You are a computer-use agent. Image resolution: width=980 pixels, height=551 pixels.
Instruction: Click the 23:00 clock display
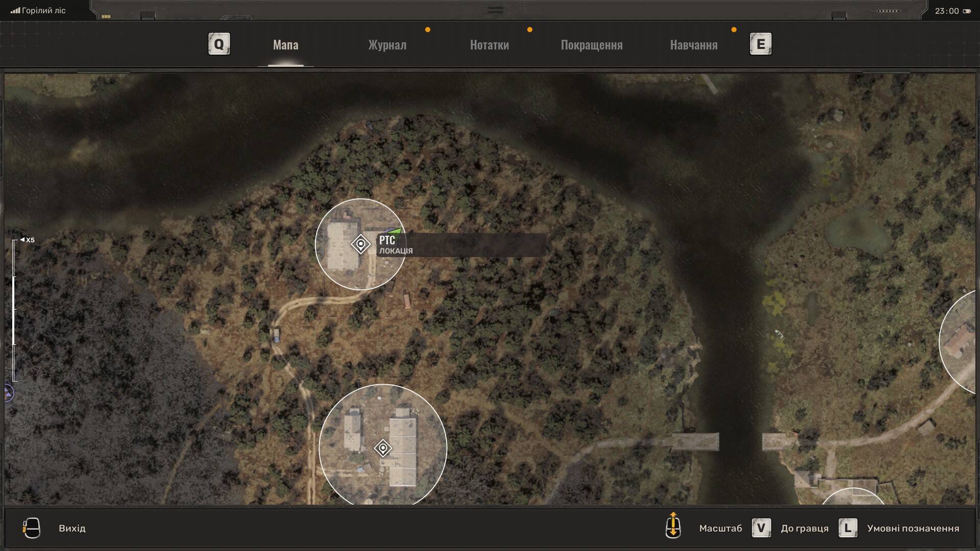pos(947,11)
